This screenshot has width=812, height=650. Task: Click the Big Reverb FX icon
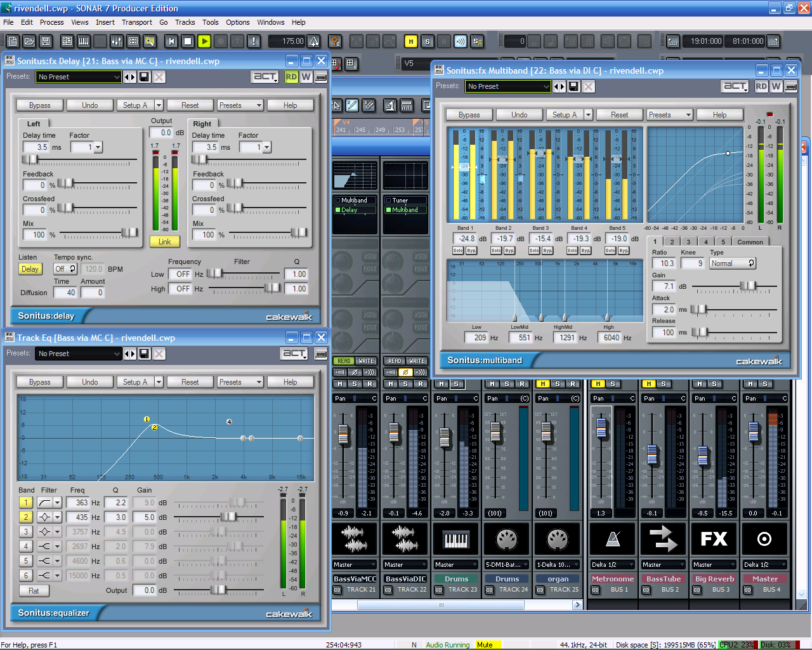714,539
